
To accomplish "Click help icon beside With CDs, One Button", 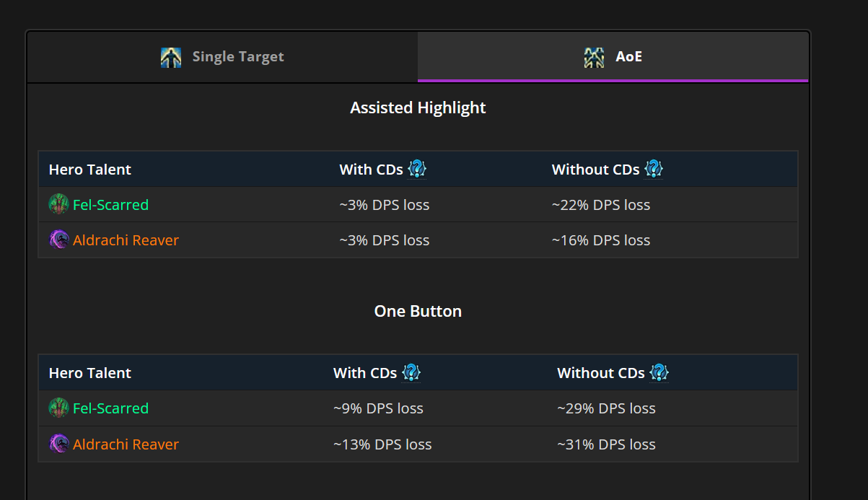I will coord(411,373).
